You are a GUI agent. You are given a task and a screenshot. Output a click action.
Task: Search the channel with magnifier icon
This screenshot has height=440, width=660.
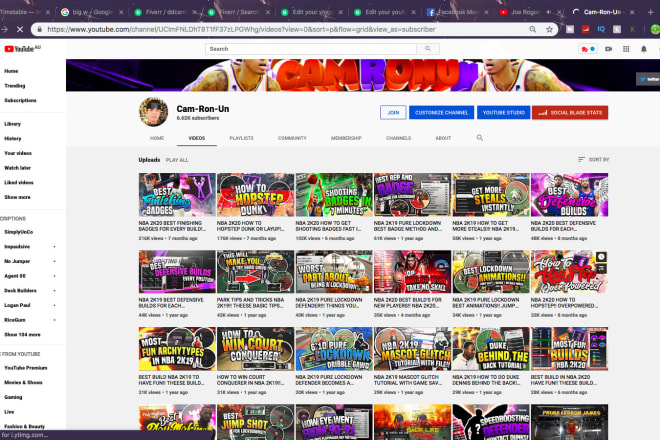click(x=479, y=138)
